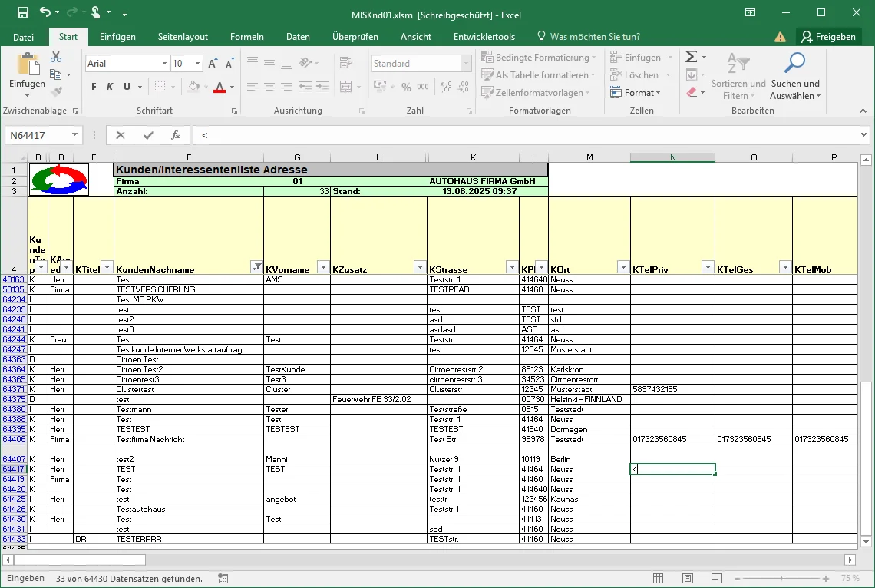The image size is (875, 588).
Task: Switch to page layout view in status bar
Action: (688, 579)
